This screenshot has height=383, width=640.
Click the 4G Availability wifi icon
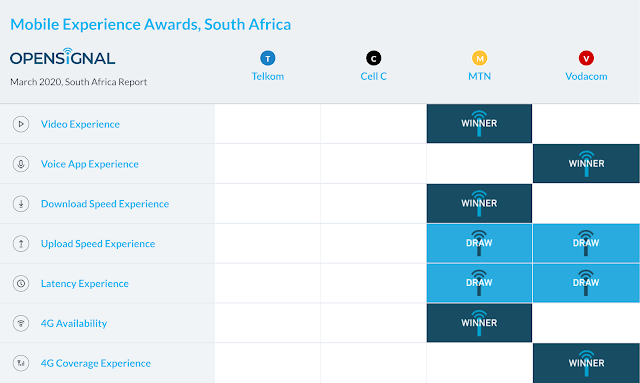pyautogui.click(x=21, y=323)
